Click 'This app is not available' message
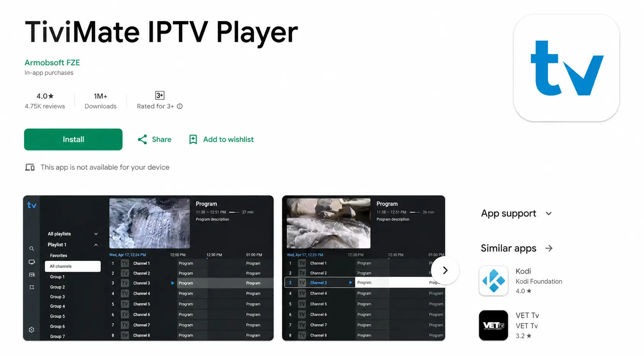The image size is (644, 356). [105, 167]
